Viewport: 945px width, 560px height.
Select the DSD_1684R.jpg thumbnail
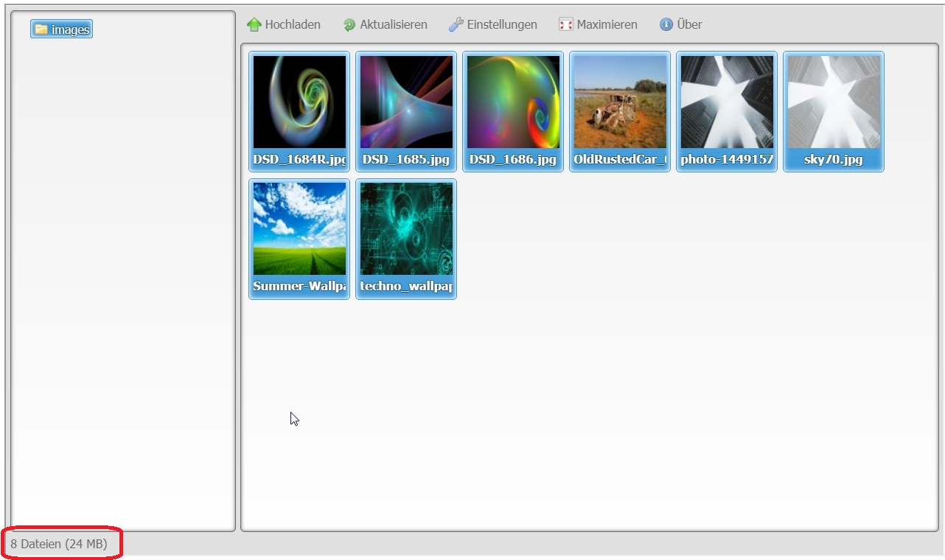[299, 102]
